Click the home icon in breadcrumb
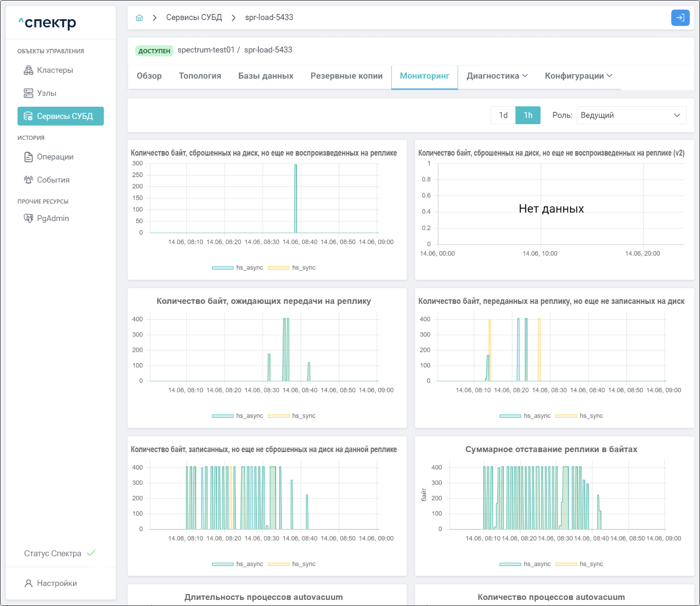700x606 pixels. tap(139, 18)
